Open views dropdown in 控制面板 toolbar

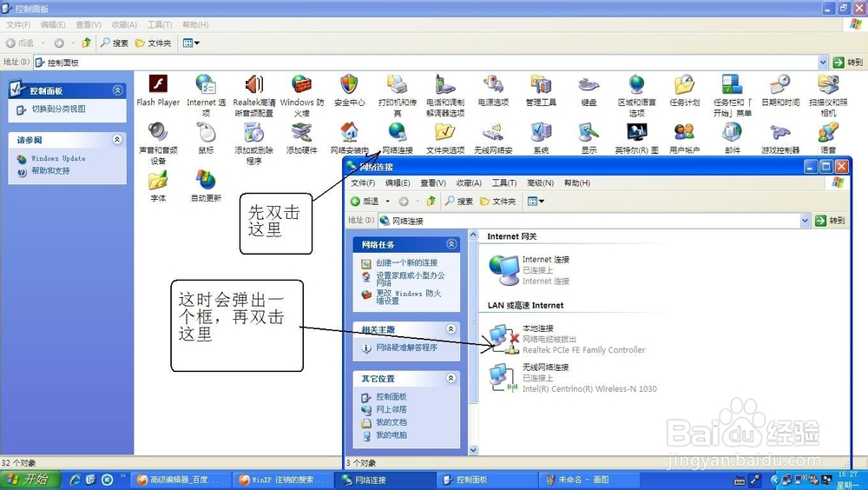point(191,43)
